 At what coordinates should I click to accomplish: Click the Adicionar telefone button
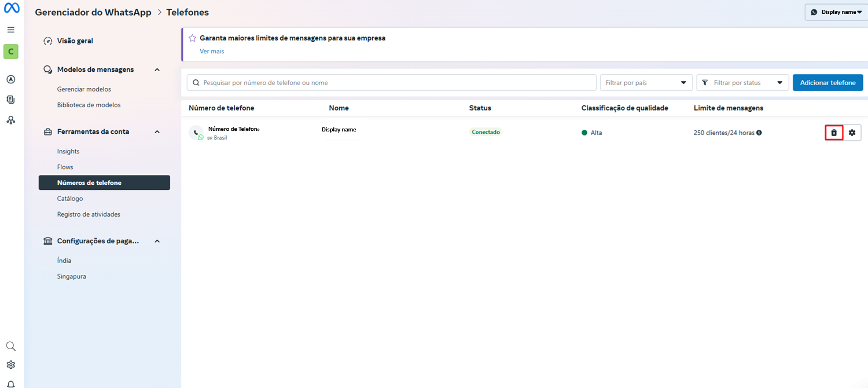tap(827, 83)
